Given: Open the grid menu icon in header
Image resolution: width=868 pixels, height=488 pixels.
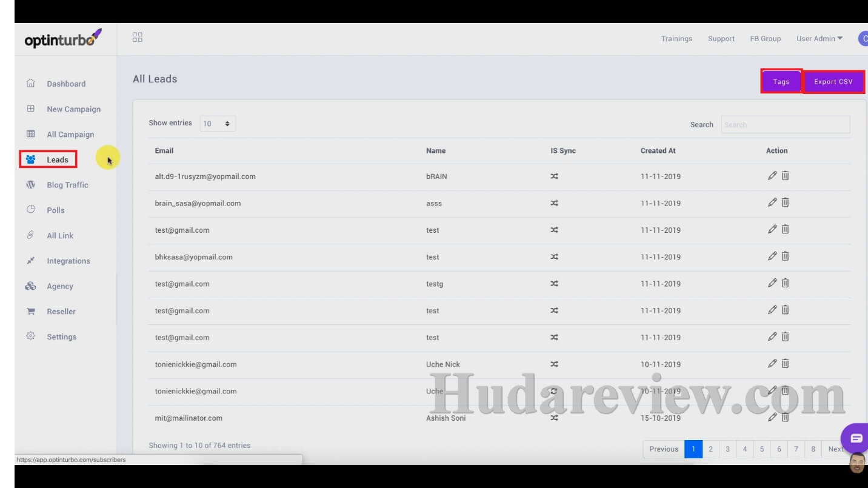Looking at the screenshot, I should pos(138,38).
